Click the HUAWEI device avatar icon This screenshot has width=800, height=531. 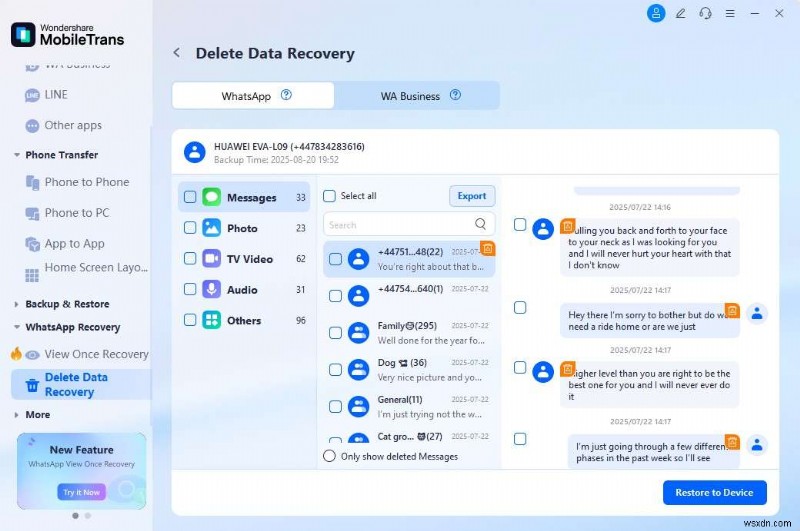point(194,153)
